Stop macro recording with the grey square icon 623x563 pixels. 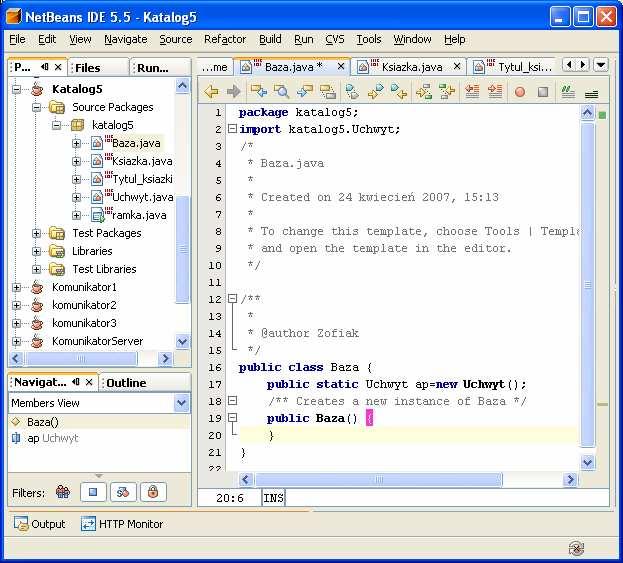pos(543,92)
